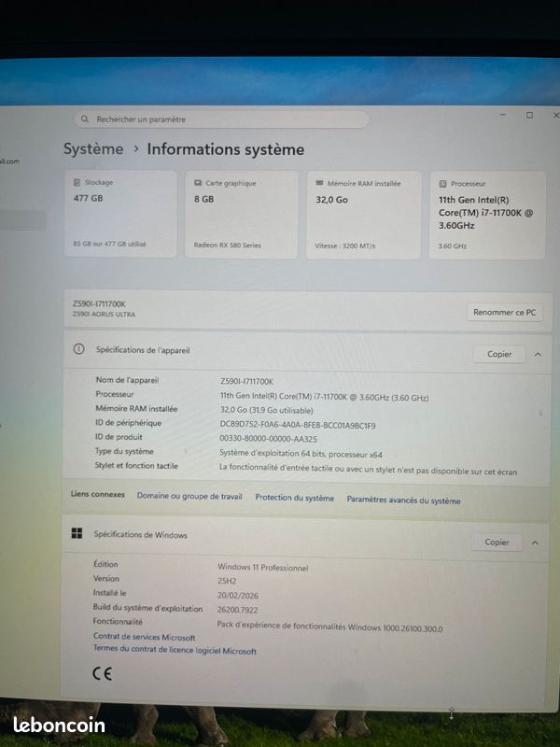
Task: Click the PC name 'Z590I-I711700K' header
Action: coord(99,303)
